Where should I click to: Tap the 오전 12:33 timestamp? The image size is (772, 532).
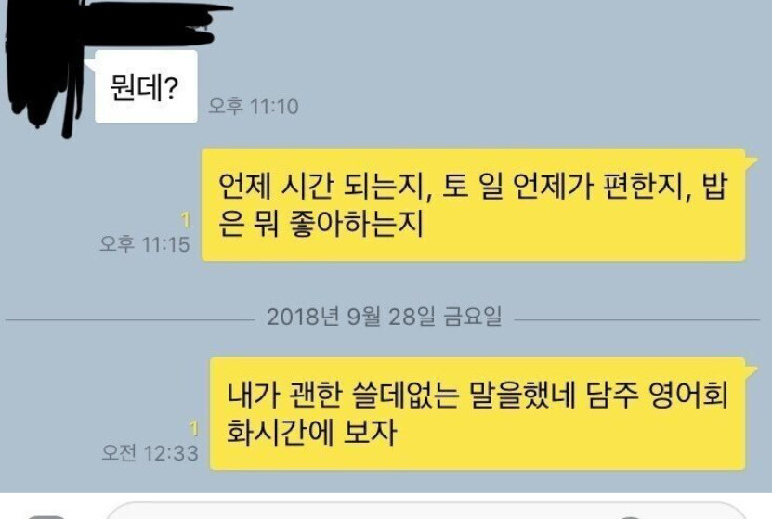(x=150, y=453)
